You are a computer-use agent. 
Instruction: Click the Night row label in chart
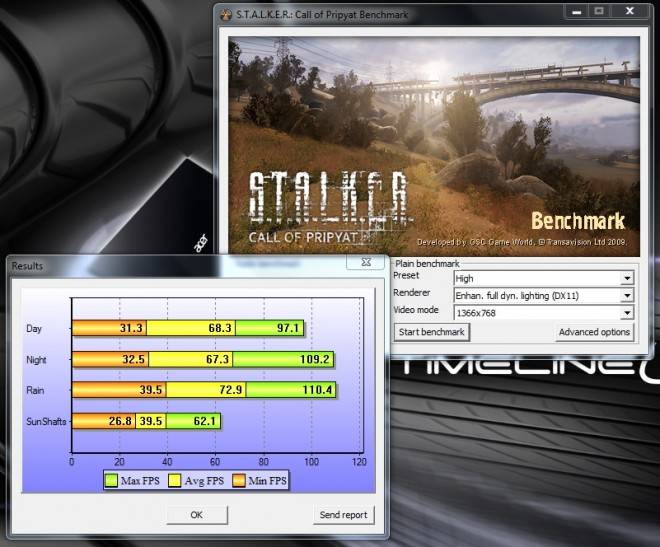point(36,360)
